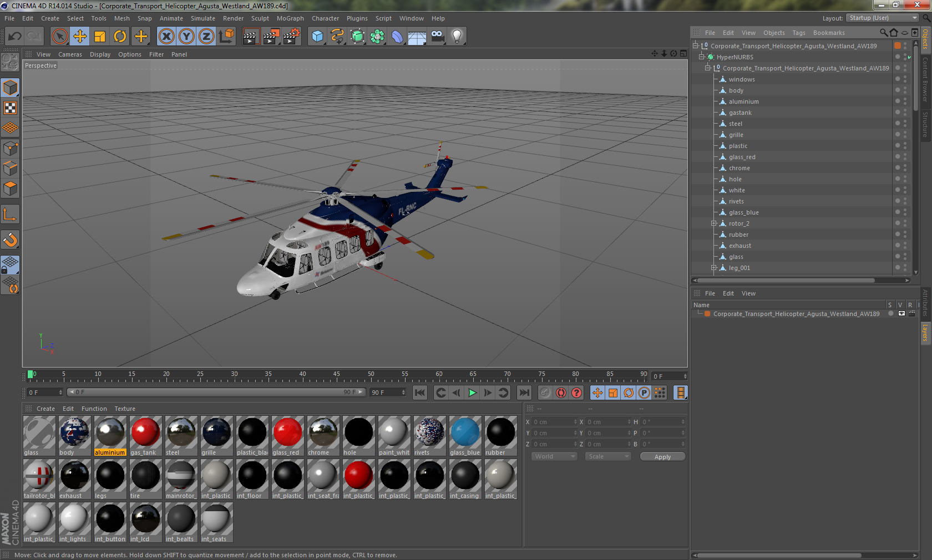Open material manager Texture menu
This screenshot has height=560, width=932.
125,409
